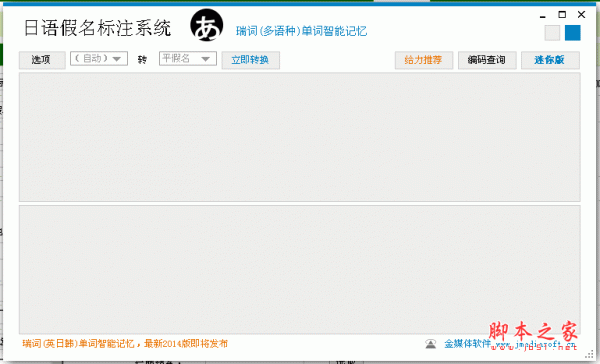The image size is (600, 364).
Task: Click the icon beside 金媒体软件
Action: (x=431, y=344)
